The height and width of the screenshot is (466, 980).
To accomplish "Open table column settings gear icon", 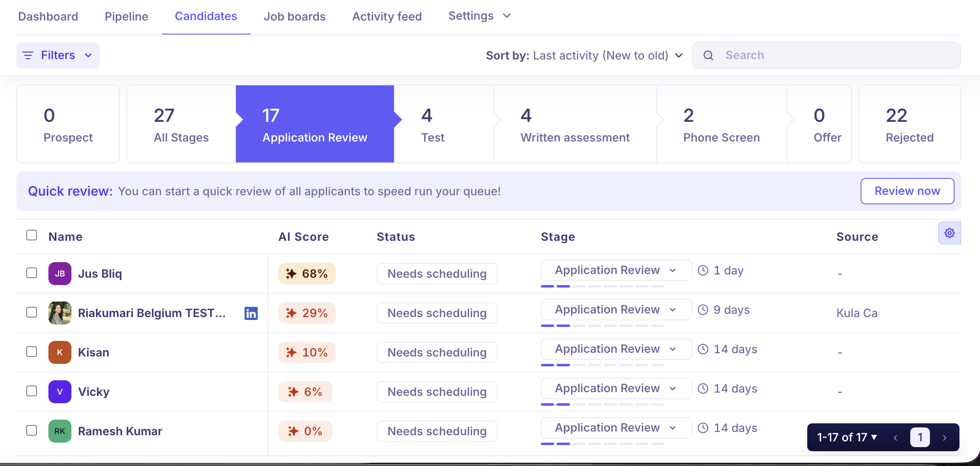I will 949,233.
